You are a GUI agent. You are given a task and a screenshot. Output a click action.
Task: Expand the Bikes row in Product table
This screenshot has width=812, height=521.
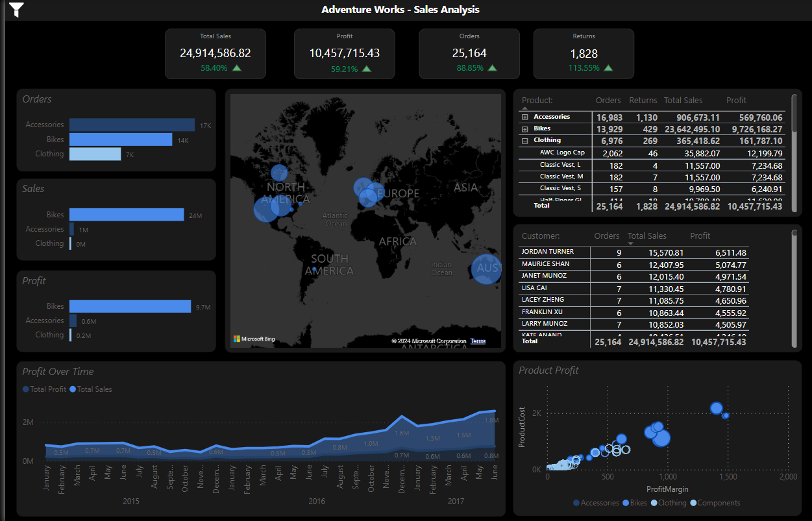pyautogui.click(x=524, y=129)
